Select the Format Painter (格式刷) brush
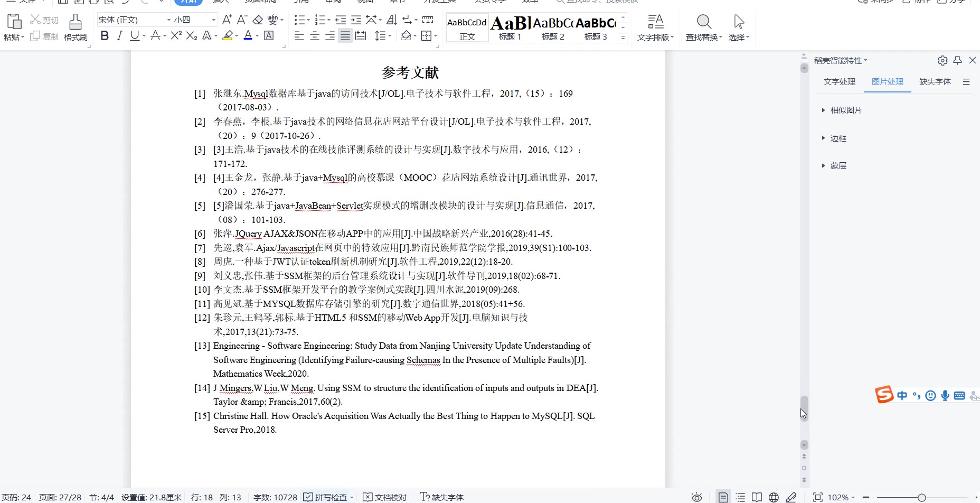The image size is (980, 503). point(76,27)
